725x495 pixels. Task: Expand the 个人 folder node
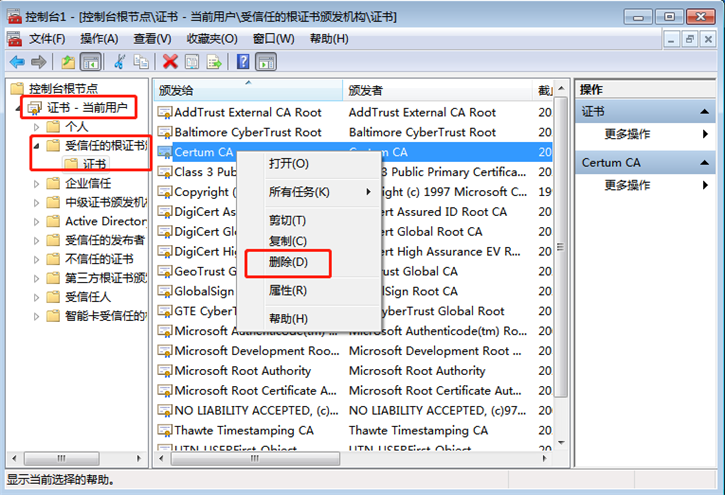coord(38,127)
